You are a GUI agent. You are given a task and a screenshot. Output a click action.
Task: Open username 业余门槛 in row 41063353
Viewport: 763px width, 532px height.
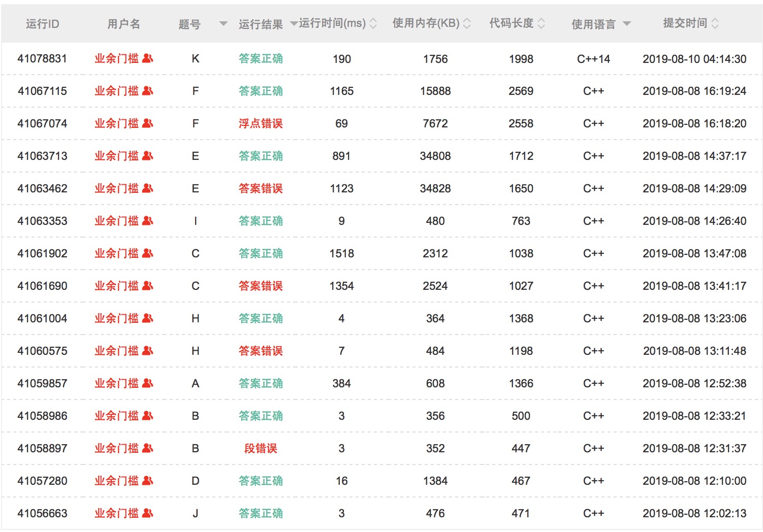pos(116,221)
